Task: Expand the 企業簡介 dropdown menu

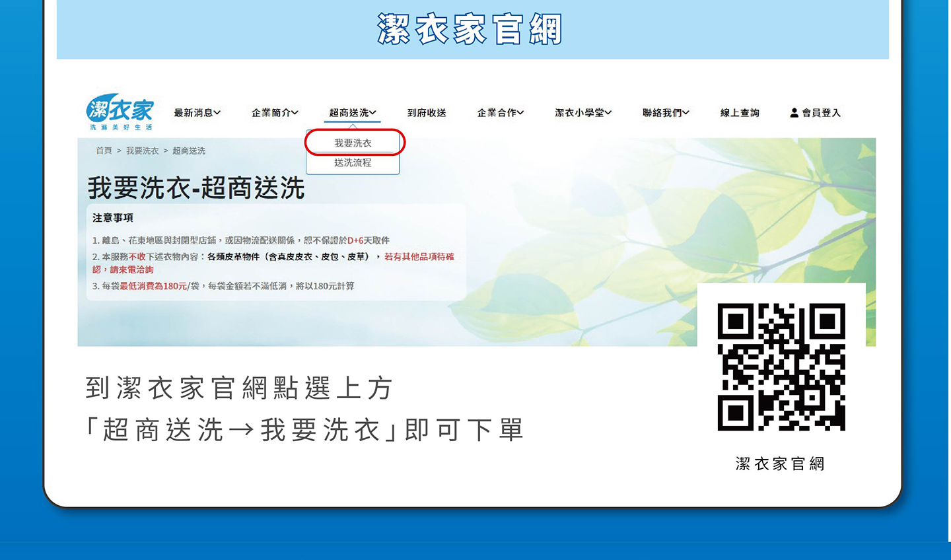Action: 275,113
